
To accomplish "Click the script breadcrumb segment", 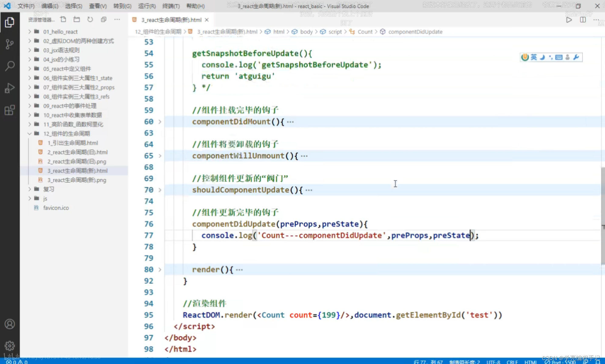I will [335, 32].
